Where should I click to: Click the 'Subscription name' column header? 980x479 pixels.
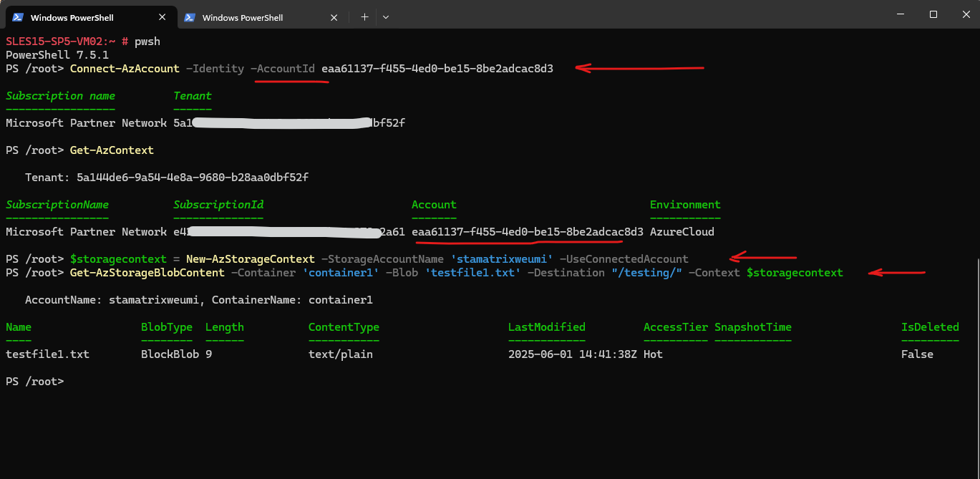click(60, 96)
